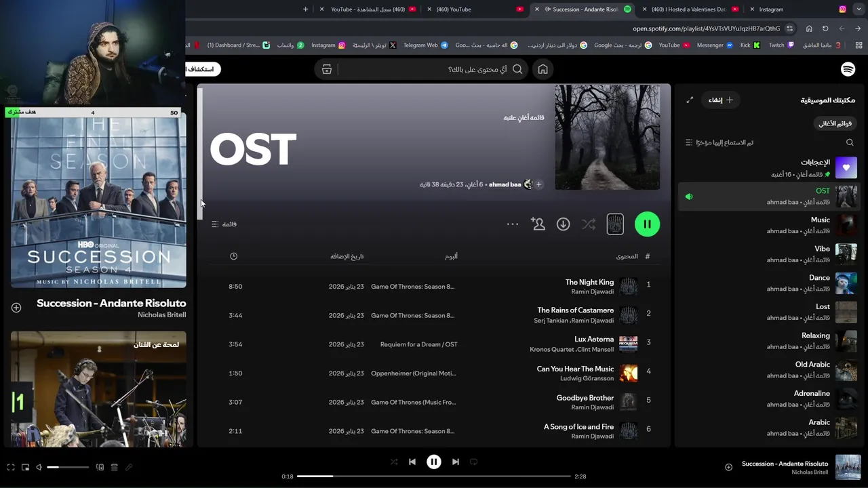Open Telegram Web bookmark
The height and width of the screenshot is (488, 868).
click(425, 45)
